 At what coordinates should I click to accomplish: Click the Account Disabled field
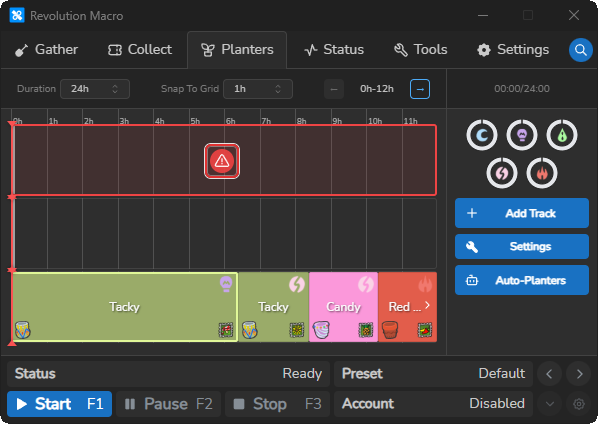click(x=433, y=404)
